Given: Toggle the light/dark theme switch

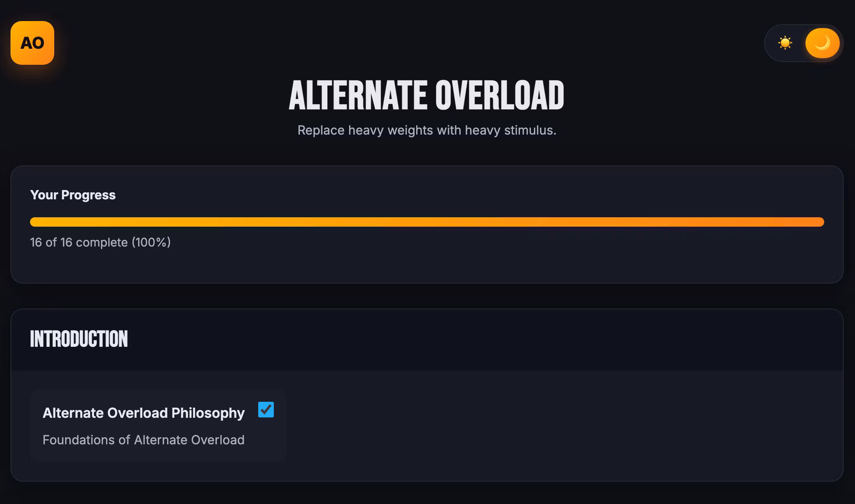Looking at the screenshot, I should pos(804,43).
